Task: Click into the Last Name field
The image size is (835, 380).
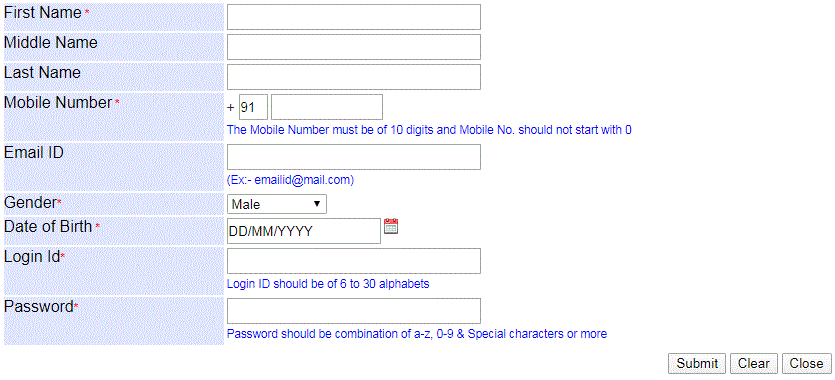Action: click(x=354, y=77)
